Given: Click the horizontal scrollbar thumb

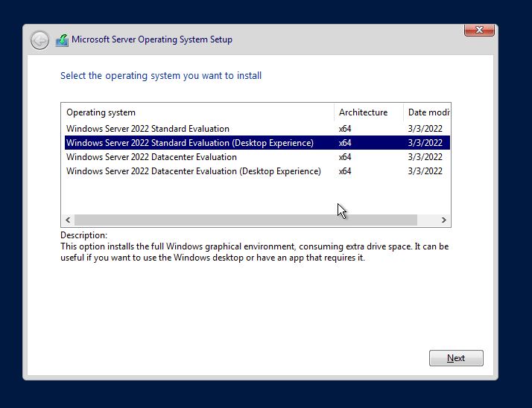Looking at the screenshot, I should point(245,220).
